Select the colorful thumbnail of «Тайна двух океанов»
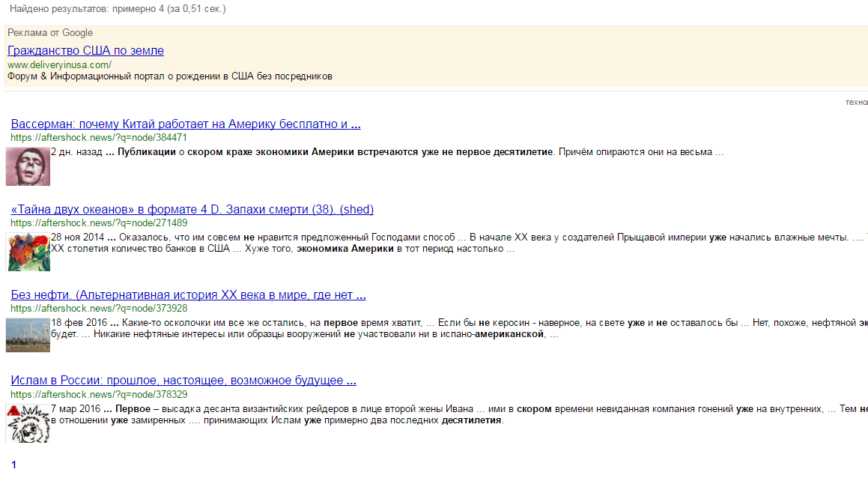Screen dimensions: 868x496 click(28, 252)
